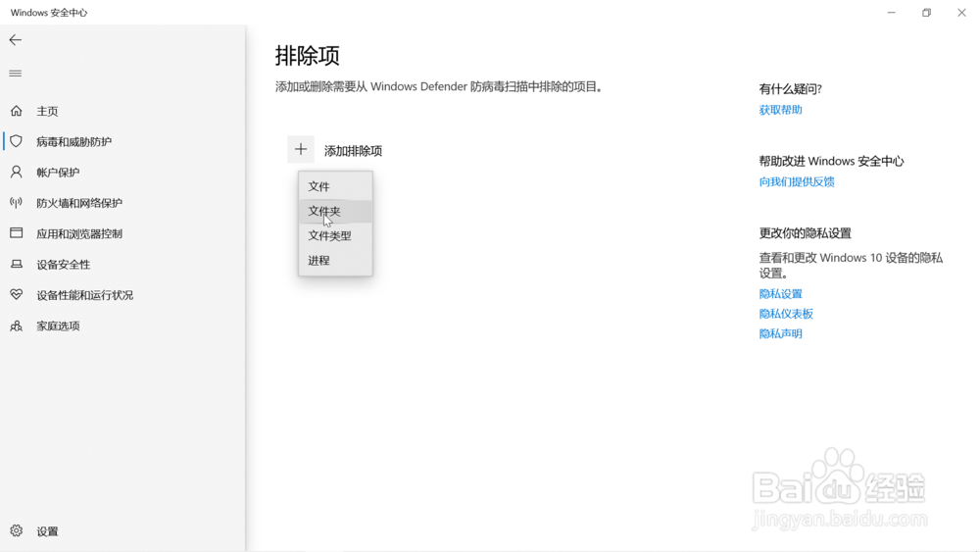Click the gear icon for 设置

click(x=17, y=530)
